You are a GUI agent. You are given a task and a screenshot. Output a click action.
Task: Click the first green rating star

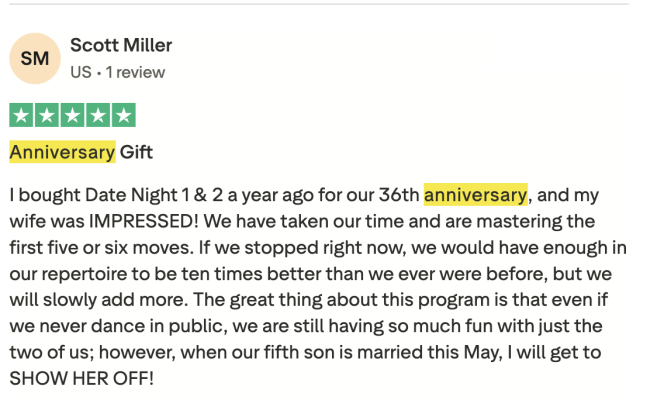(x=21, y=115)
